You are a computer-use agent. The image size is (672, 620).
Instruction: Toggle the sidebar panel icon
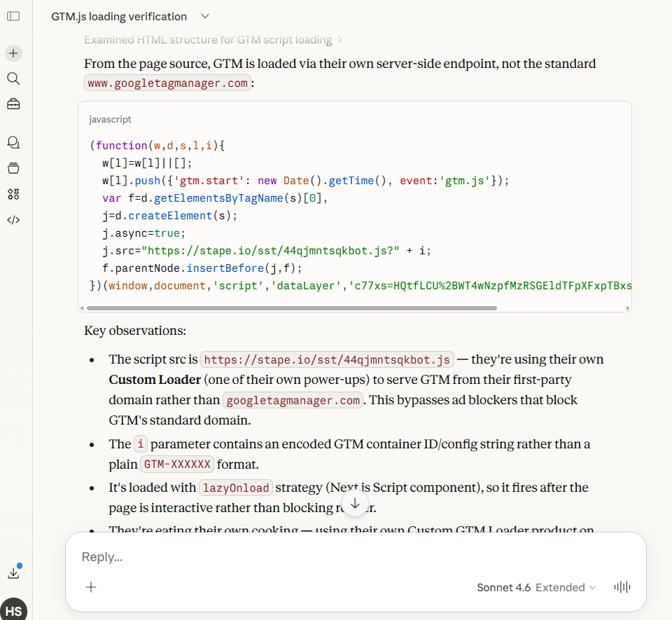coord(13,15)
